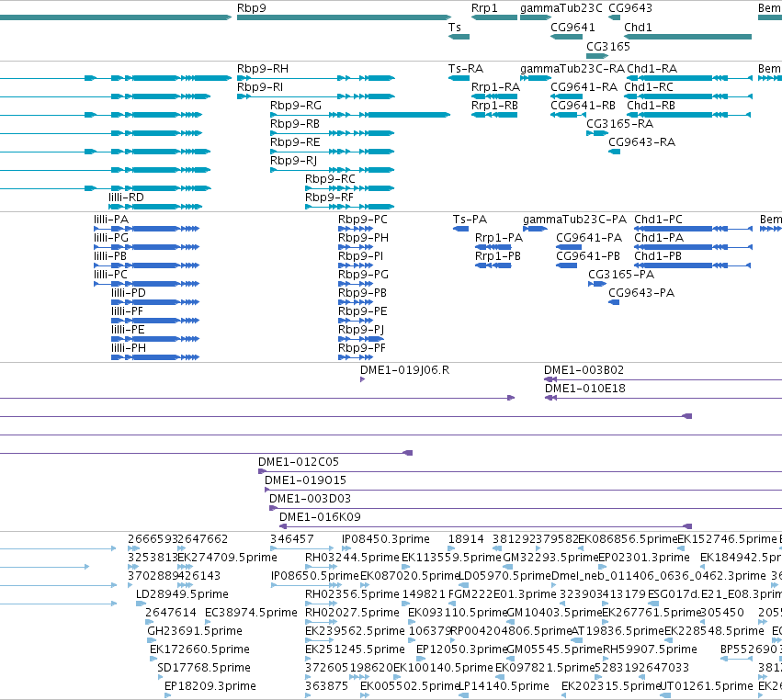Click the 'Rrp1-RB' transcript label
The height and width of the screenshot is (700, 782).
click(494, 106)
